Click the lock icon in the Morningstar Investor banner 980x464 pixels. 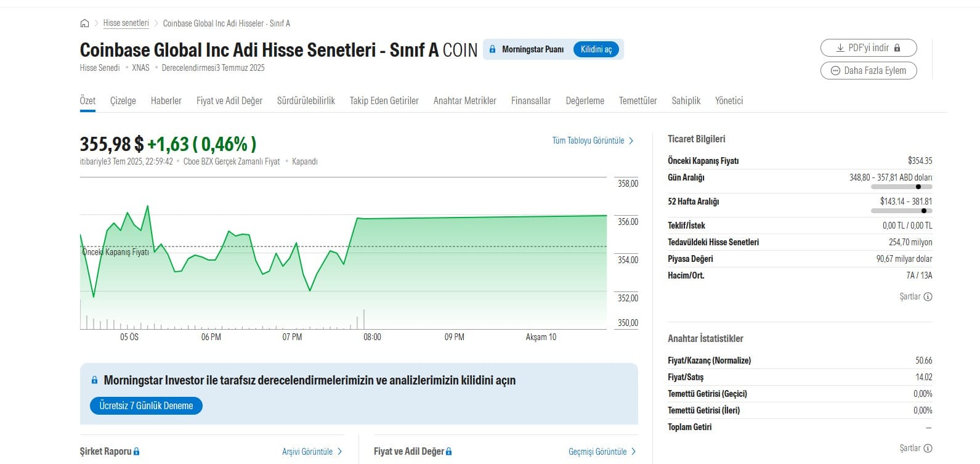pos(94,380)
